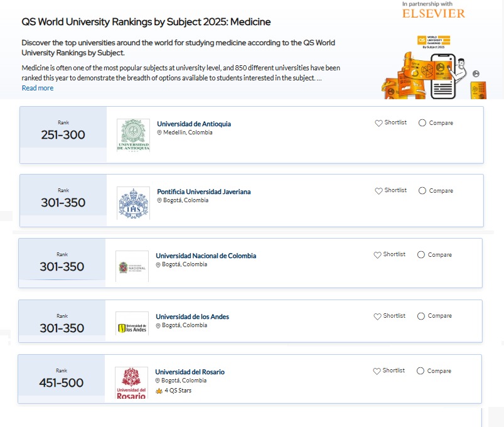Screen dimensions: 504x427
Task: Click the Universidad Nacional de Colombia logo
Action: pyautogui.click(x=132, y=266)
